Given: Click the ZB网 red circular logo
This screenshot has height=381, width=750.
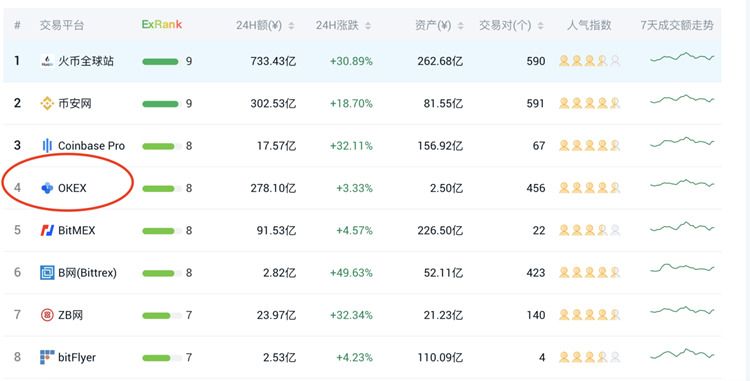Looking at the screenshot, I should click(x=47, y=315).
